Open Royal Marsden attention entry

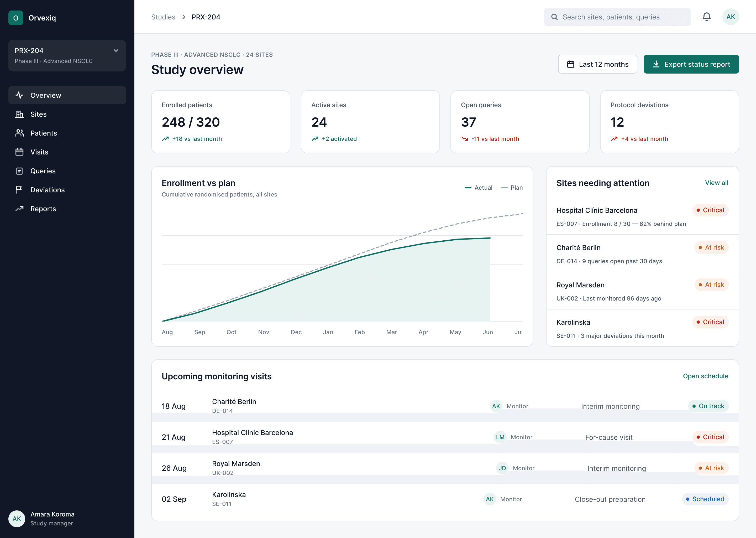pyautogui.click(x=642, y=291)
